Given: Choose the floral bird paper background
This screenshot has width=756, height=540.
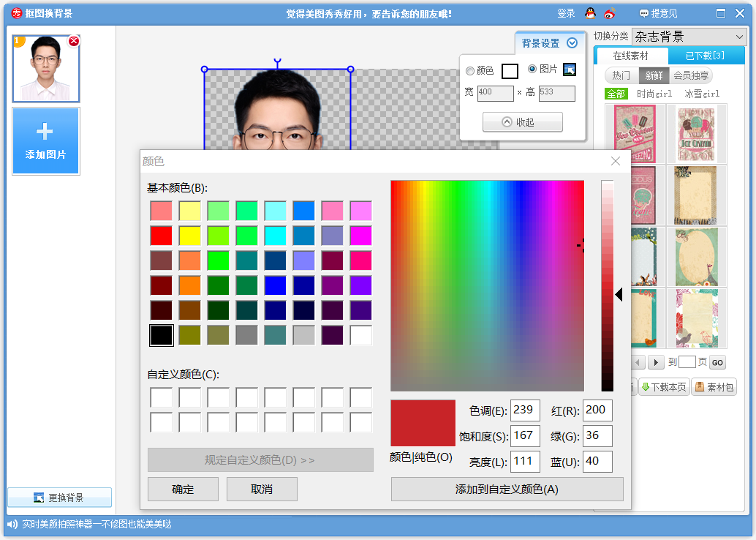Looking at the screenshot, I should (697, 318).
